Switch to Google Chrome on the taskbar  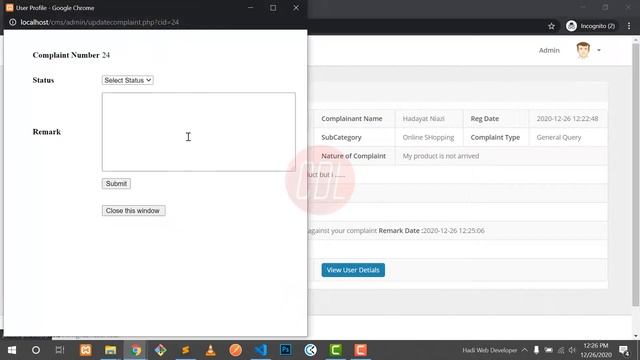[136, 350]
